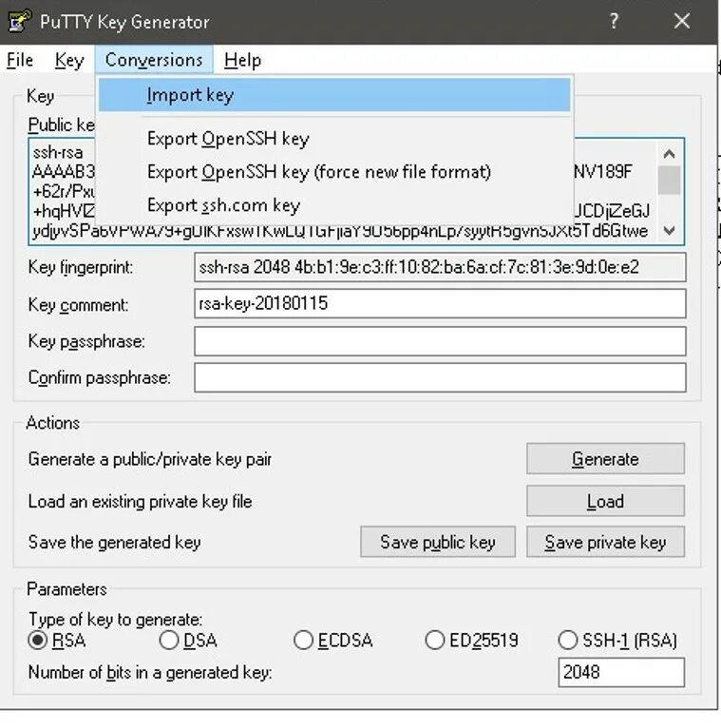Click the Load button
This screenshot has height=728, width=721.
coord(605,501)
